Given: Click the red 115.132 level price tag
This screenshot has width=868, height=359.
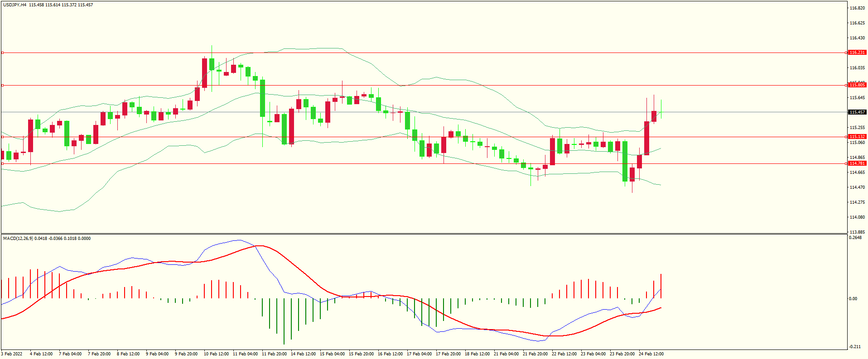Looking at the screenshot, I should pyautogui.click(x=857, y=137).
